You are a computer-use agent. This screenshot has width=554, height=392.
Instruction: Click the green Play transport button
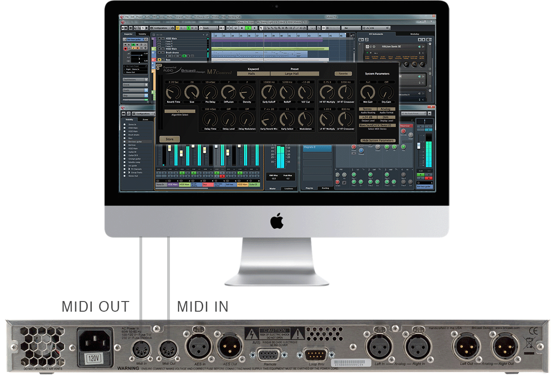[247, 28]
